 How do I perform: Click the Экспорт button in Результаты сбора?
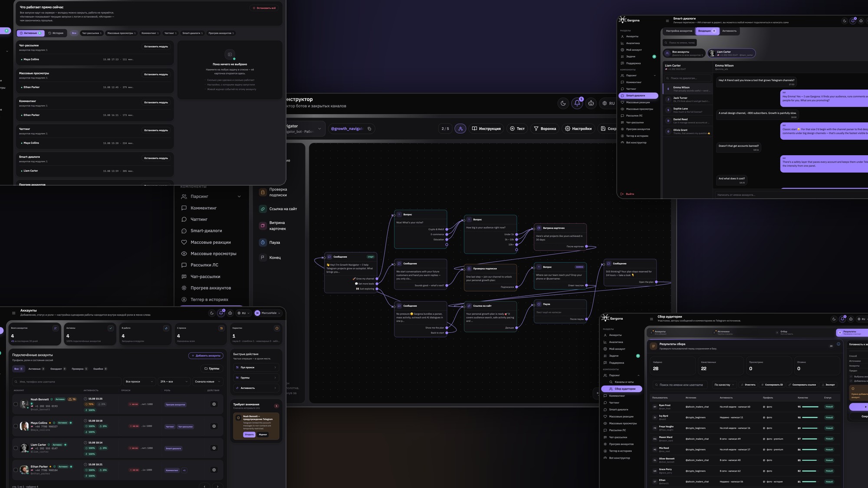click(828, 385)
